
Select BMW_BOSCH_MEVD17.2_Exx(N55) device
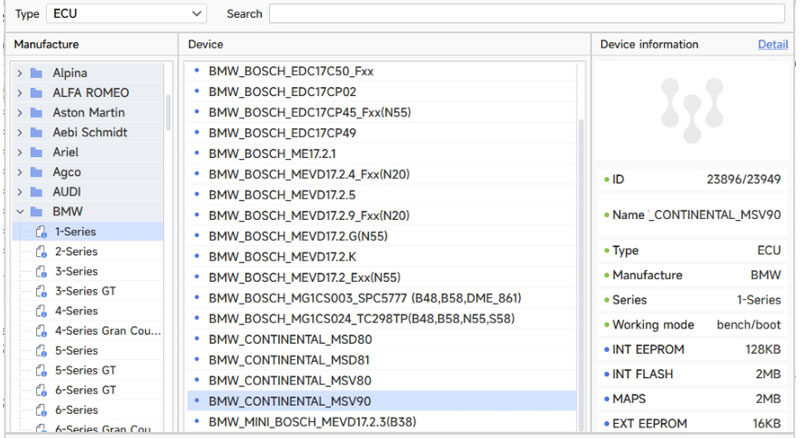click(382, 277)
